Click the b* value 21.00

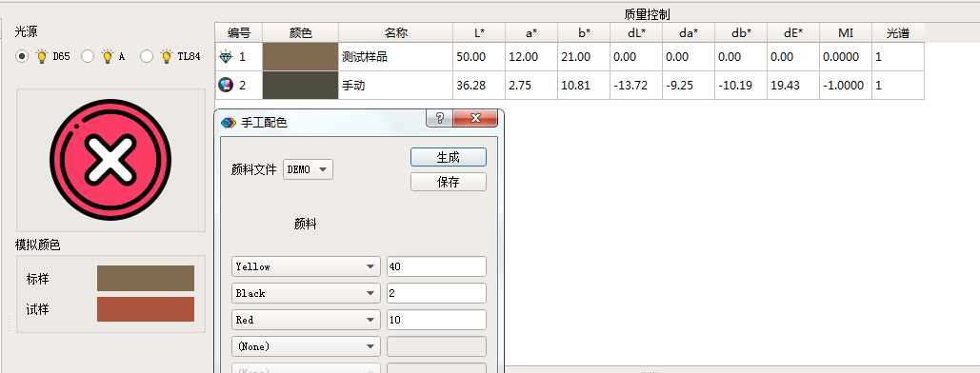(585, 57)
